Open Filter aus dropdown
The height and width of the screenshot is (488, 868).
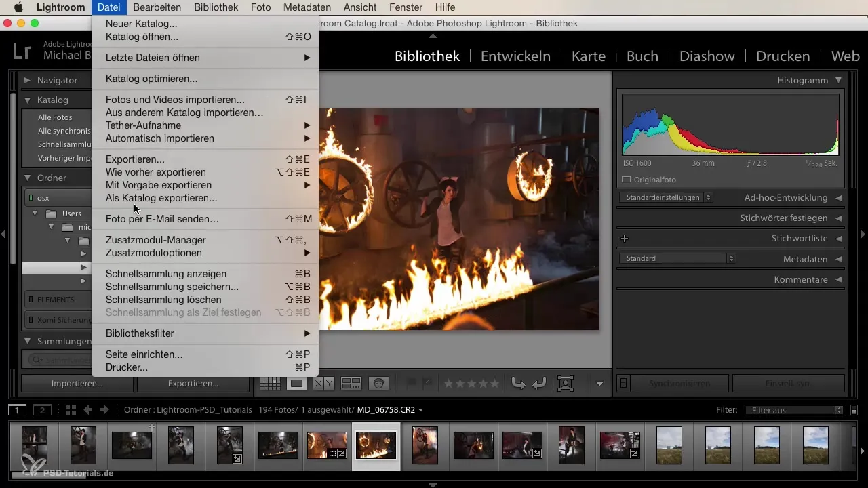point(793,410)
